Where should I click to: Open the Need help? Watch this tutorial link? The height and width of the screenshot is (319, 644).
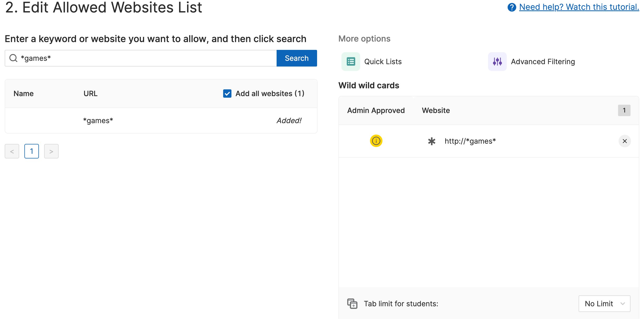coord(579,7)
